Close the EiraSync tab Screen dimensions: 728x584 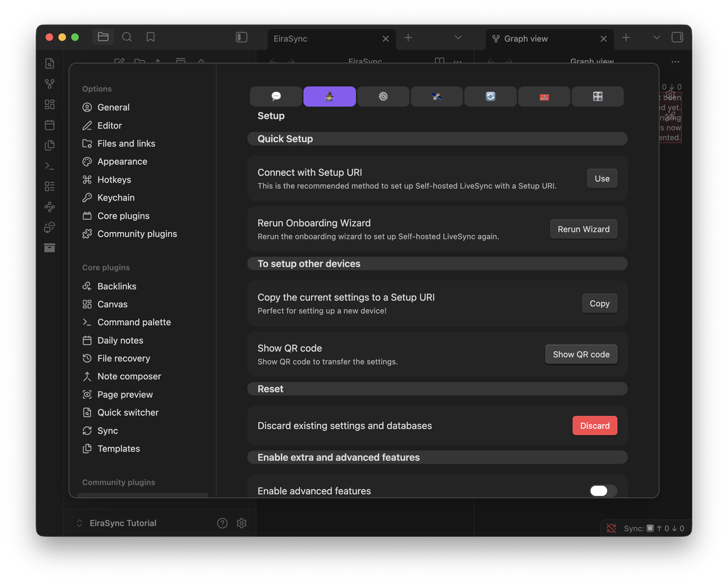[x=386, y=38]
